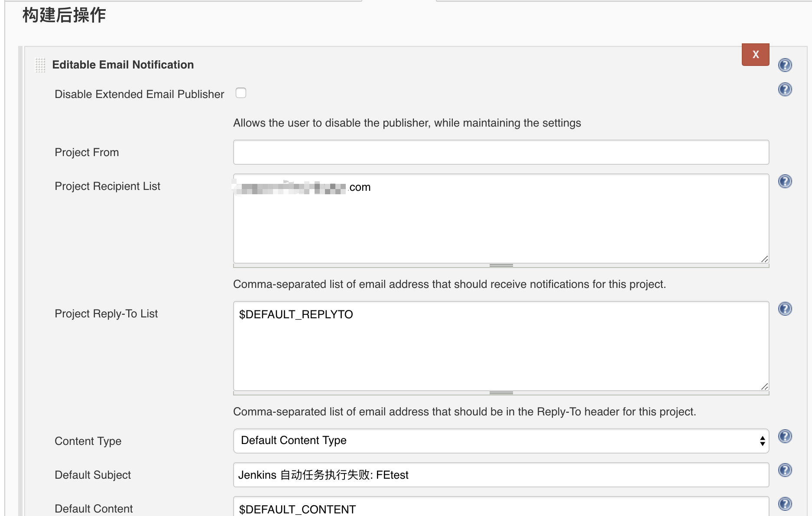Grab the drag handle beside Editable Email Notification
The image size is (812, 516).
(40, 65)
